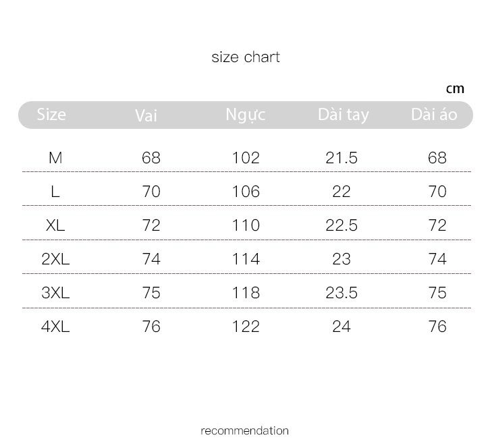Select the M size row label

55,157
